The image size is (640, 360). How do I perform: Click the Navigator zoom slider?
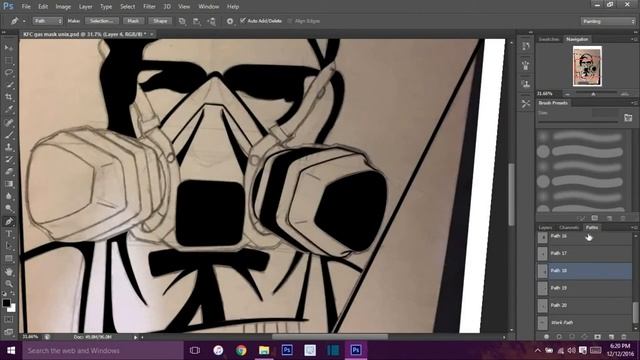[593, 94]
